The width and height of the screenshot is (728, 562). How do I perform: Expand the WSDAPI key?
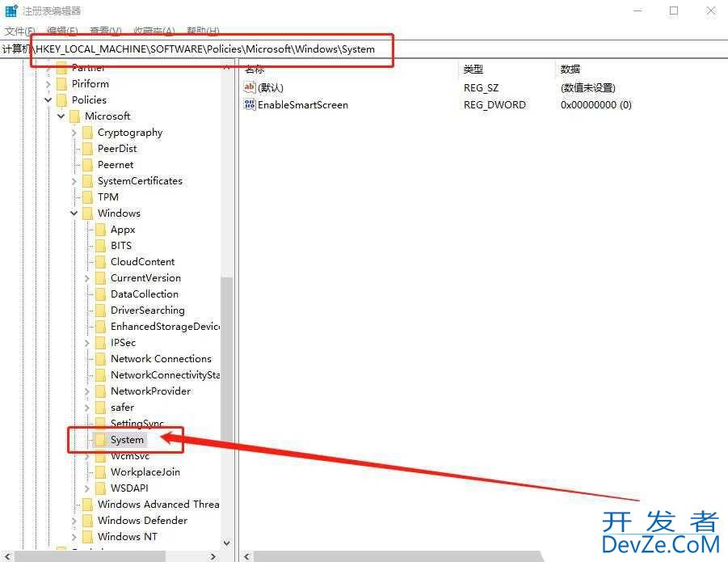87,488
